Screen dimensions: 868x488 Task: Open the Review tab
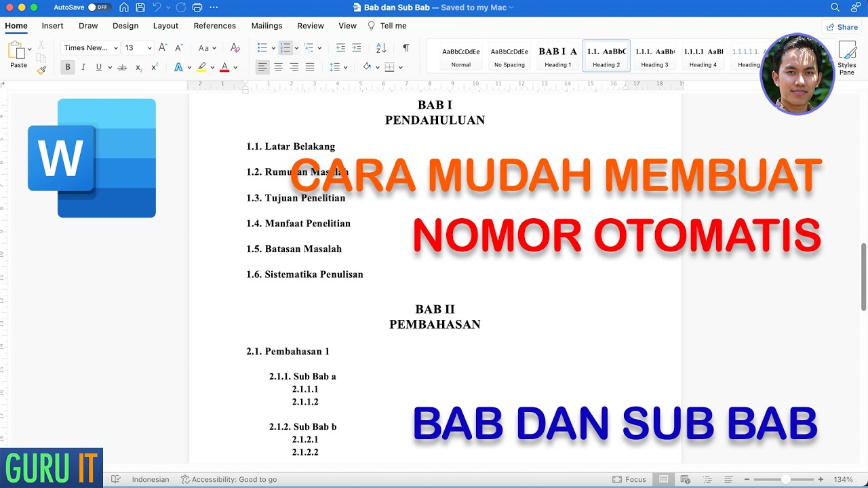tap(311, 26)
